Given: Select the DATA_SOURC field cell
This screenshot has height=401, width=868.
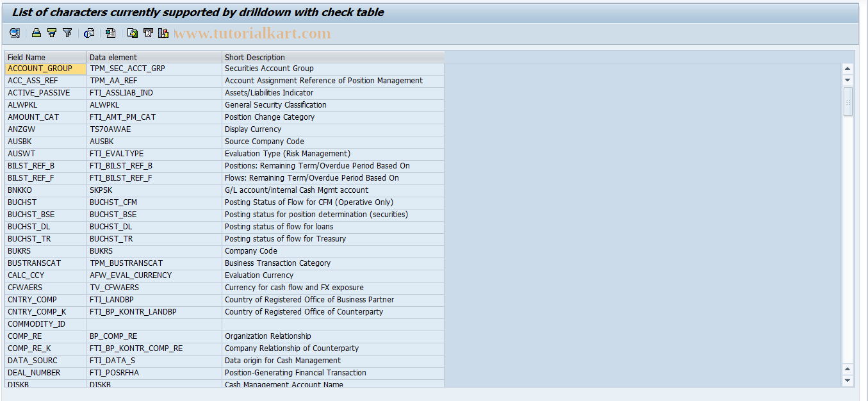Looking at the screenshot, I should click(45, 361).
